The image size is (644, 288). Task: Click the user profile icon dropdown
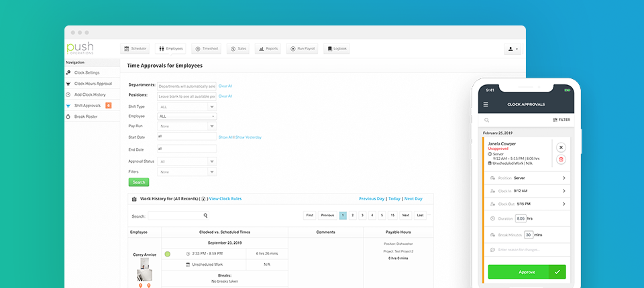pos(513,49)
